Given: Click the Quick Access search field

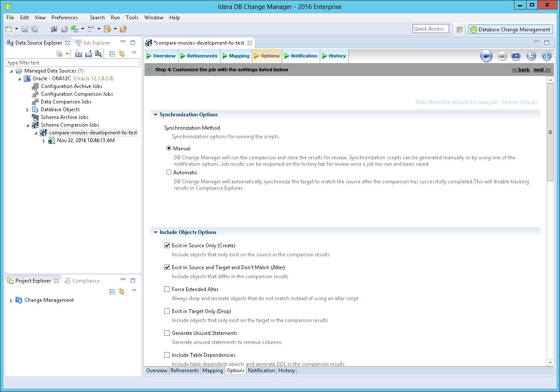Looking at the screenshot, I should tap(431, 29).
